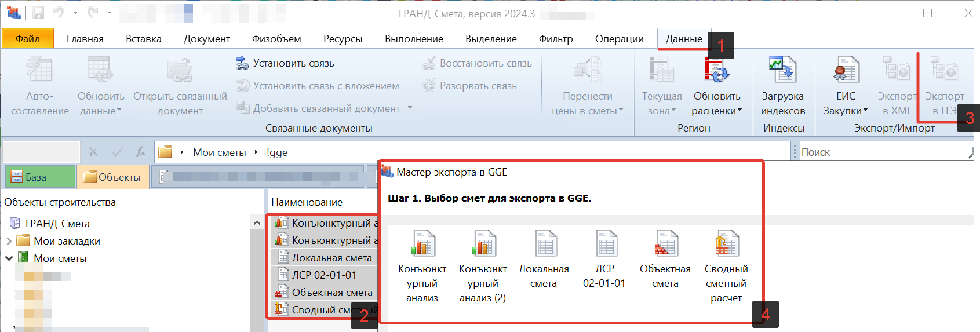Select the Данные ribbon tab
Viewport: 980px width, 332px height.
tap(684, 39)
